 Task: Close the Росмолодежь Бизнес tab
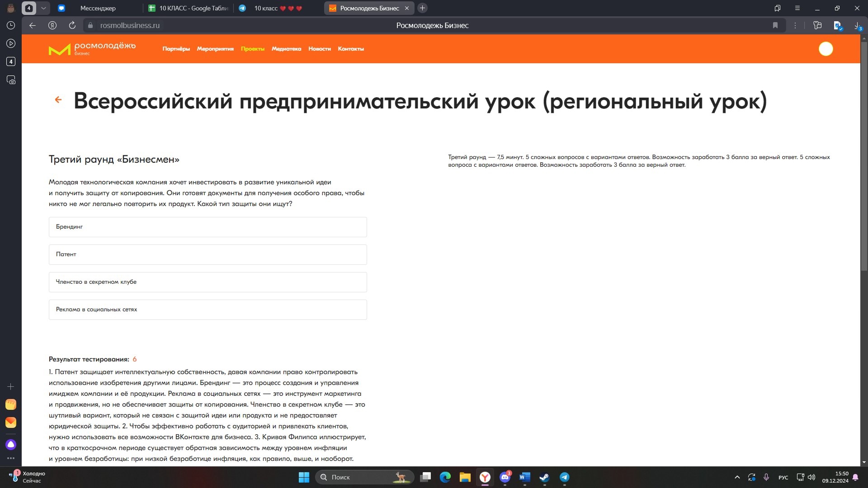[406, 8]
